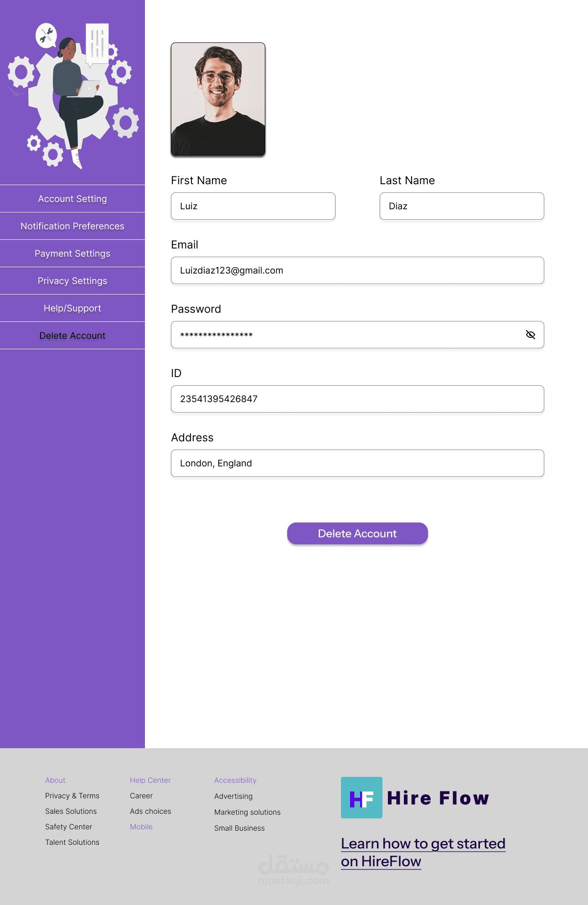Open Help Center footer link
The width and height of the screenshot is (588, 905).
click(x=150, y=780)
